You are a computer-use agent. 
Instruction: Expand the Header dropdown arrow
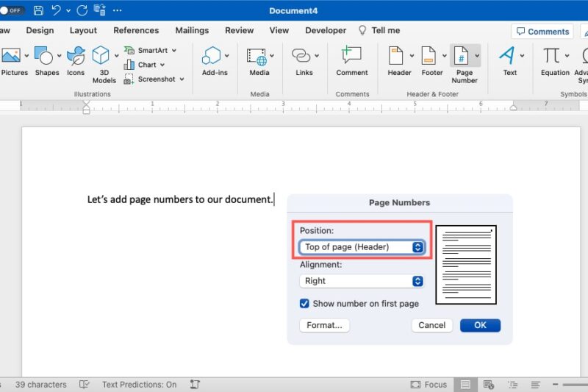tap(412, 56)
